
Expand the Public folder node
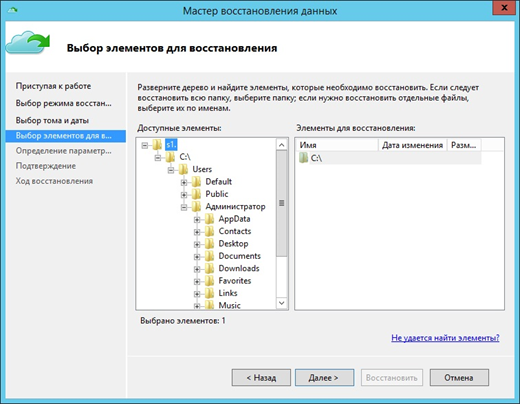point(184,195)
